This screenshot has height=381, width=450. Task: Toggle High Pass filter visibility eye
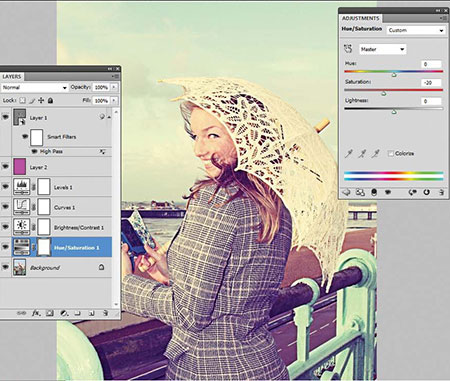[x=34, y=151]
